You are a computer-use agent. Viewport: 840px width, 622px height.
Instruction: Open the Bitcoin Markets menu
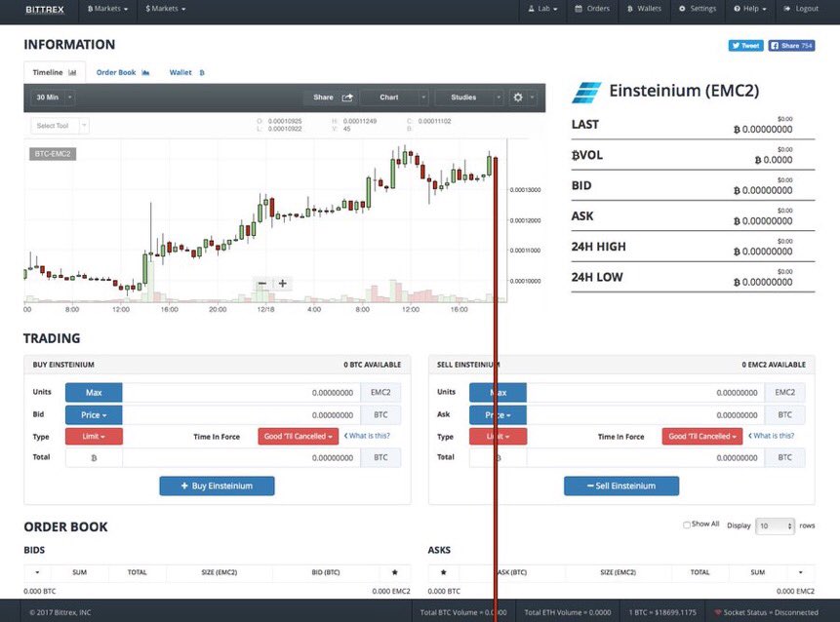click(x=107, y=9)
